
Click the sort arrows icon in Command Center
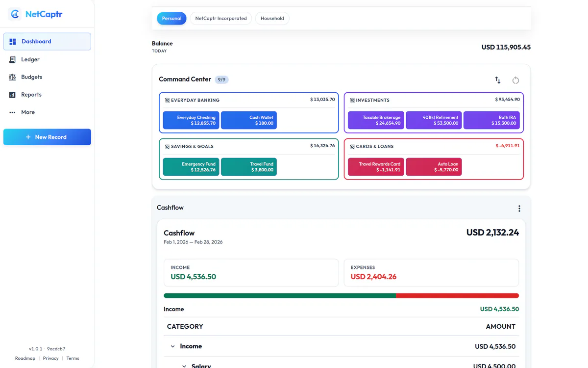click(x=498, y=80)
